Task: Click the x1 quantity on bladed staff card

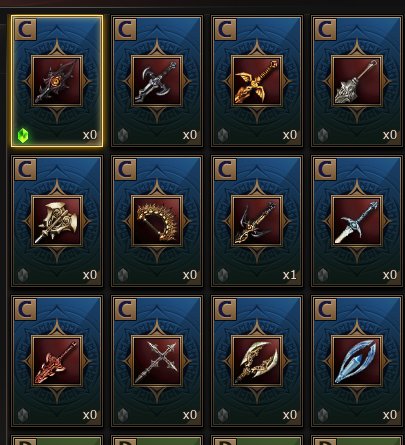Action: point(289,275)
